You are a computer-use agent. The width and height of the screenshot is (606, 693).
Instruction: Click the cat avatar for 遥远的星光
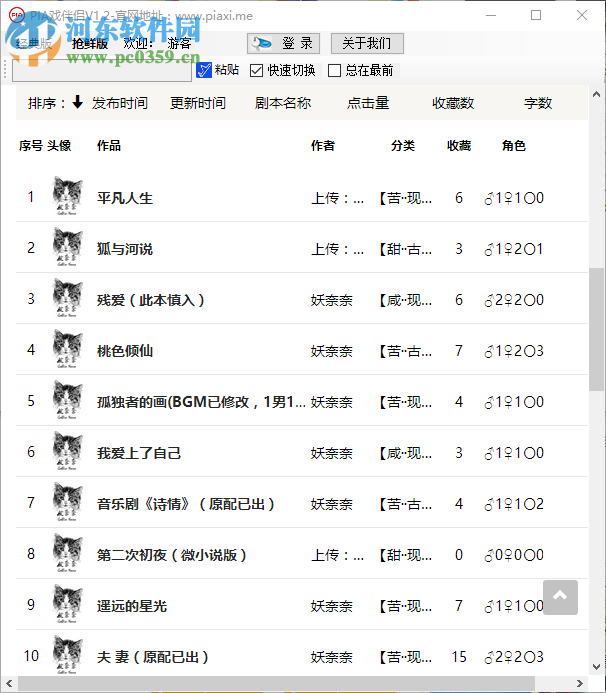tap(67, 604)
